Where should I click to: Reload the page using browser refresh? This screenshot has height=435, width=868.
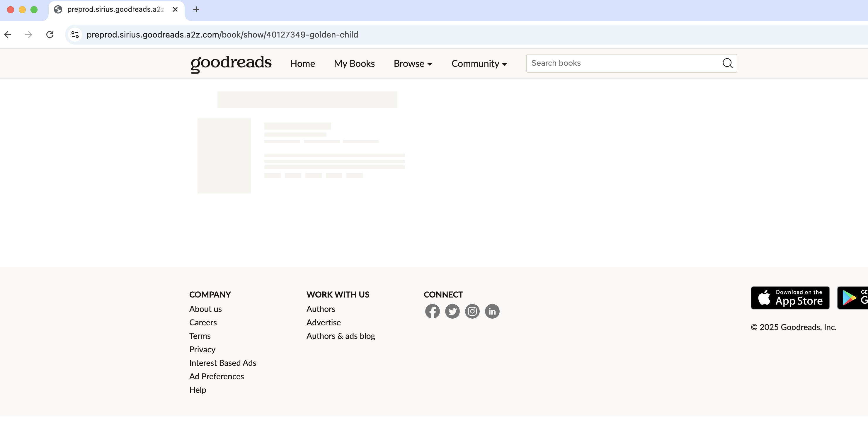50,34
